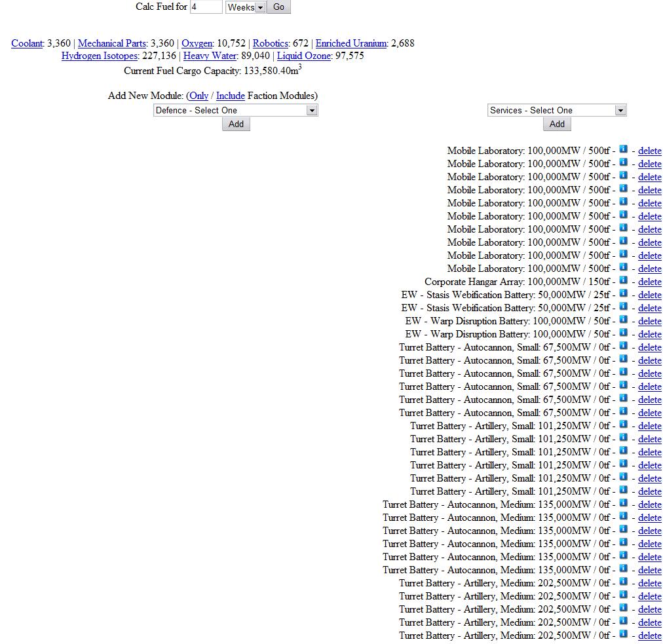Image resolution: width=663 pixels, height=644 pixels.
Task: Open the Enriched Uranium link
Action: pos(351,43)
